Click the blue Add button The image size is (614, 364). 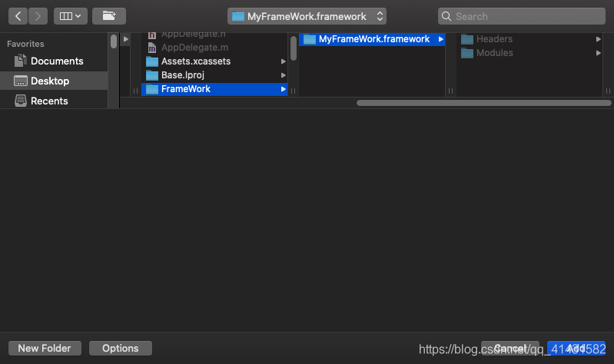pos(576,348)
